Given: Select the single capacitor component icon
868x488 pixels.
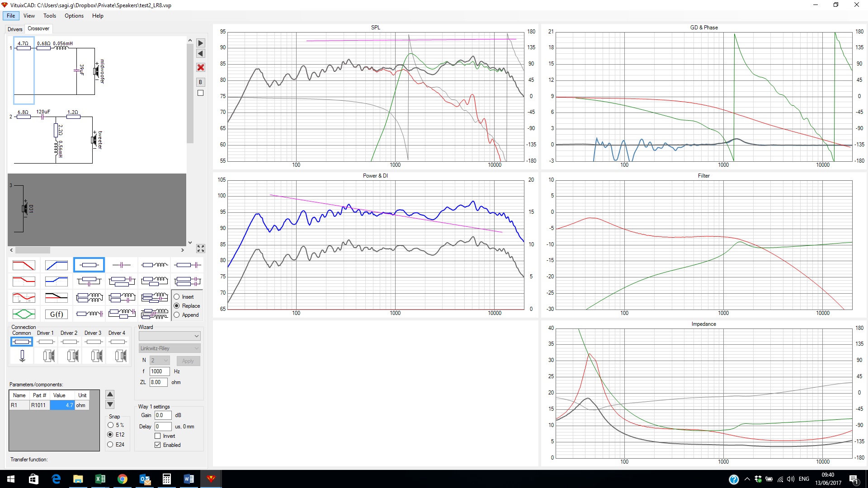Looking at the screenshot, I should pyautogui.click(x=121, y=265).
